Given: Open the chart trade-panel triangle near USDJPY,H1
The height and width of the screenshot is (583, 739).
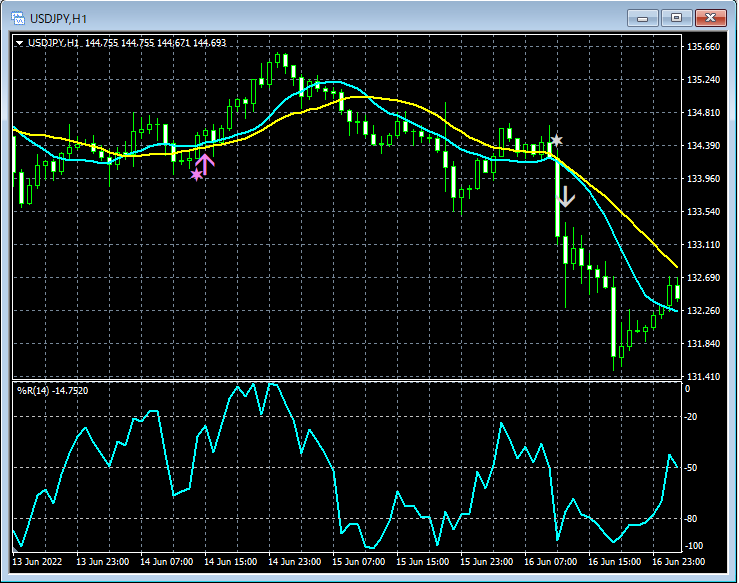Looking at the screenshot, I should 20,43.
